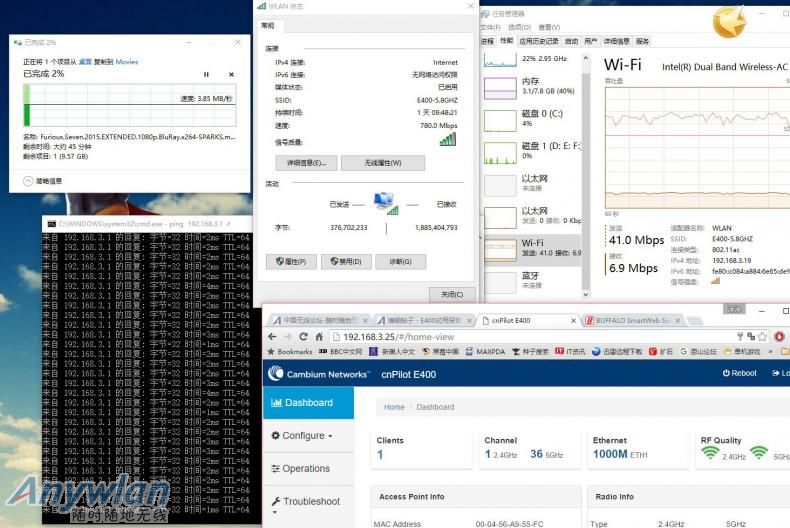Open the 迅雷远程下载 bookmark
Image resolution: width=790 pixels, height=528 pixels.
point(617,352)
